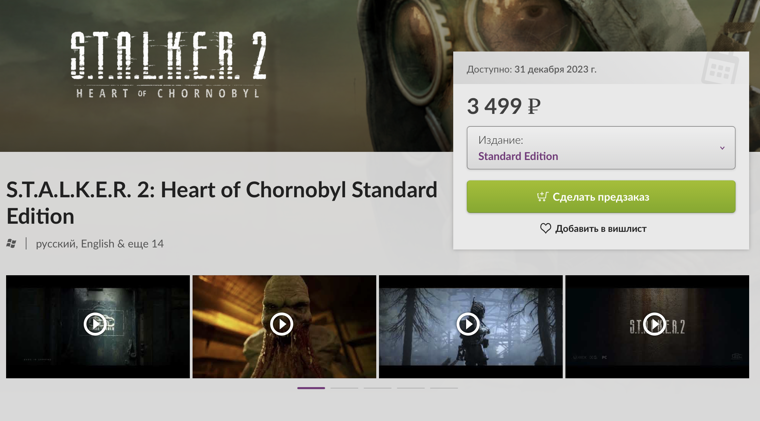760x421 pixels.
Task: Click the heart icon for the wishlist
Action: point(546,229)
